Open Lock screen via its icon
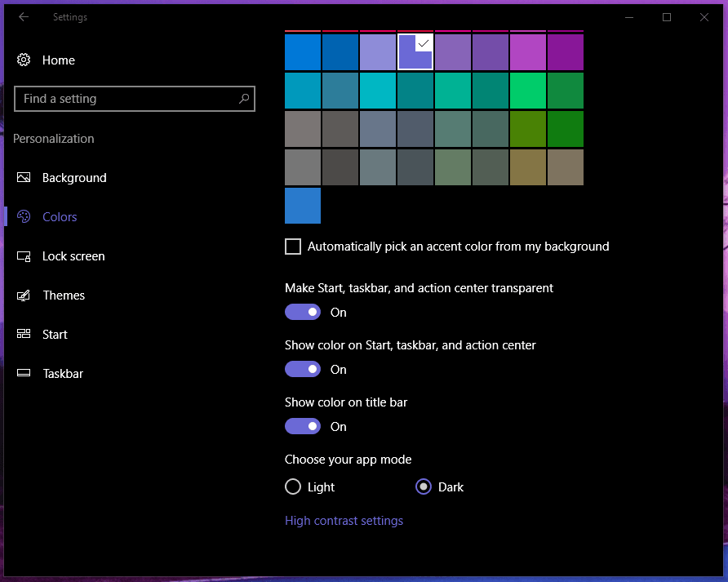Viewport: 728px width, 582px height. pyautogui.click(x=24, y=255)
